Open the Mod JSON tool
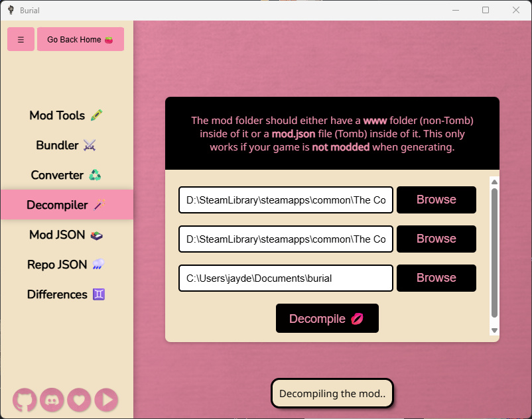The image size is (532, 419). click(66, 235)
